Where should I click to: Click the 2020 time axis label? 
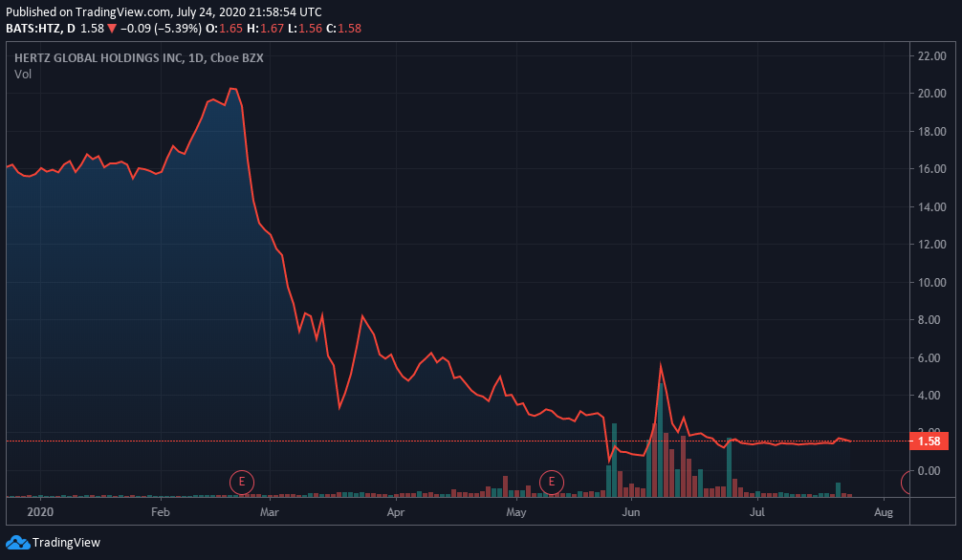[x=40, y=511]
